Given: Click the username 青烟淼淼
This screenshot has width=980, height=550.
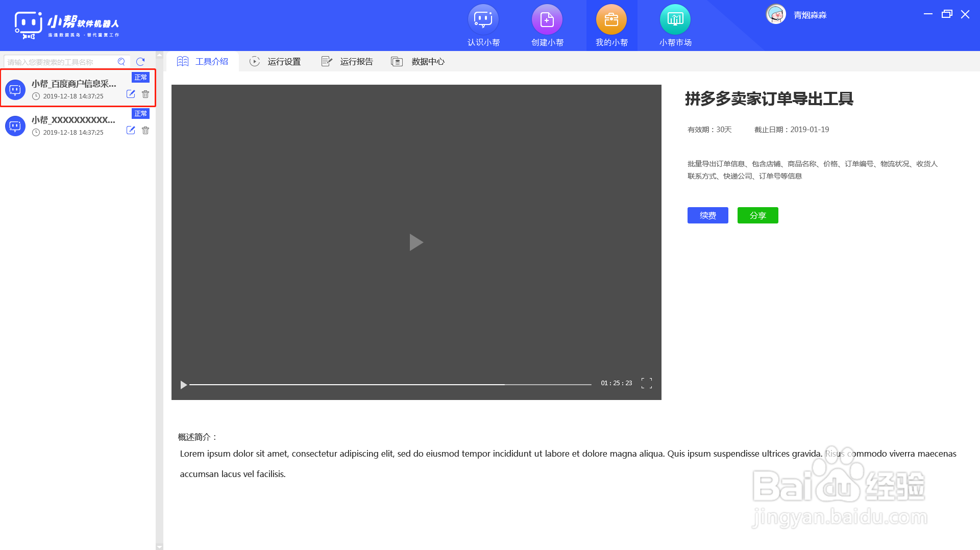Looking at the screenshot, I should [810, 15].
